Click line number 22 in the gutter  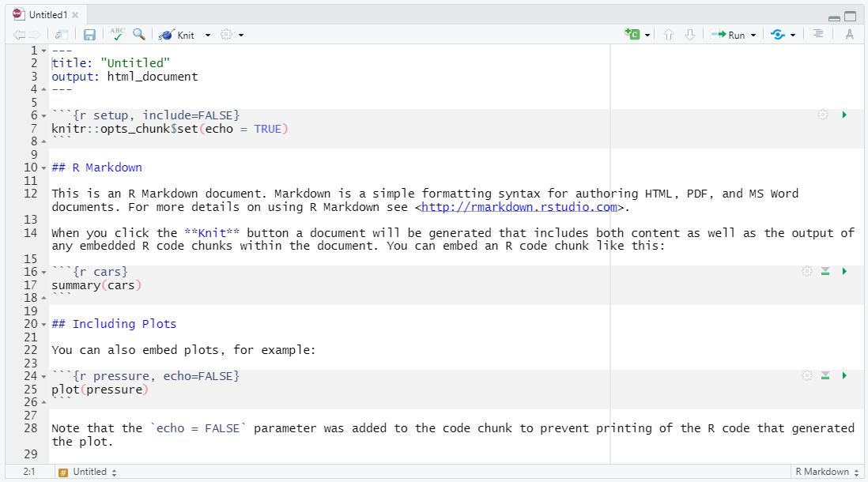[31, 350]
